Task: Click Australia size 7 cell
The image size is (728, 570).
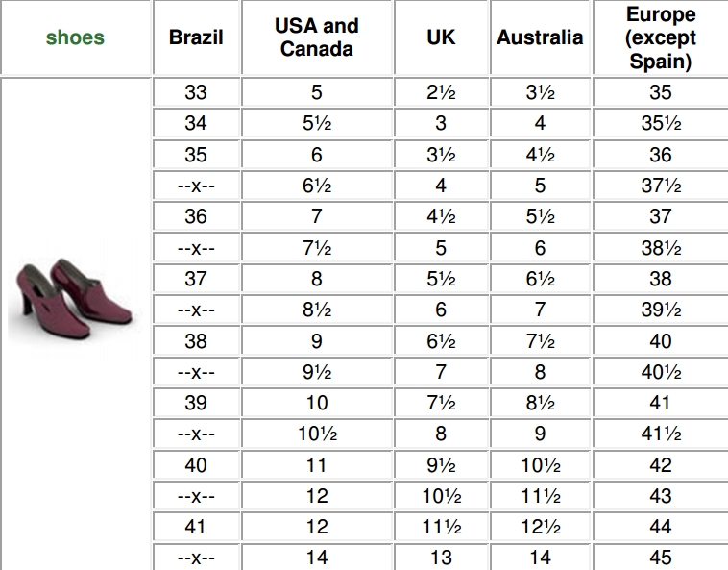Action: (540, 310)
